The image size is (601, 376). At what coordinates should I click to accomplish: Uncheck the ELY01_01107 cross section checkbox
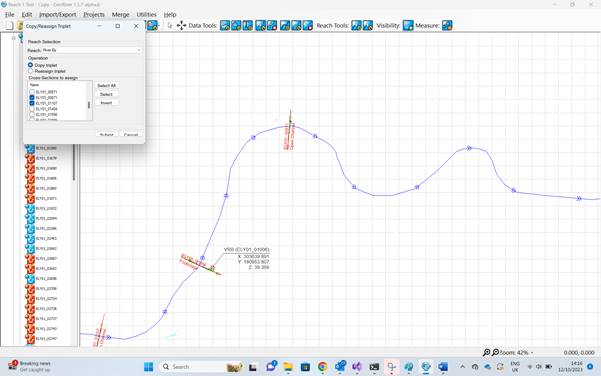tap(32, 103)
